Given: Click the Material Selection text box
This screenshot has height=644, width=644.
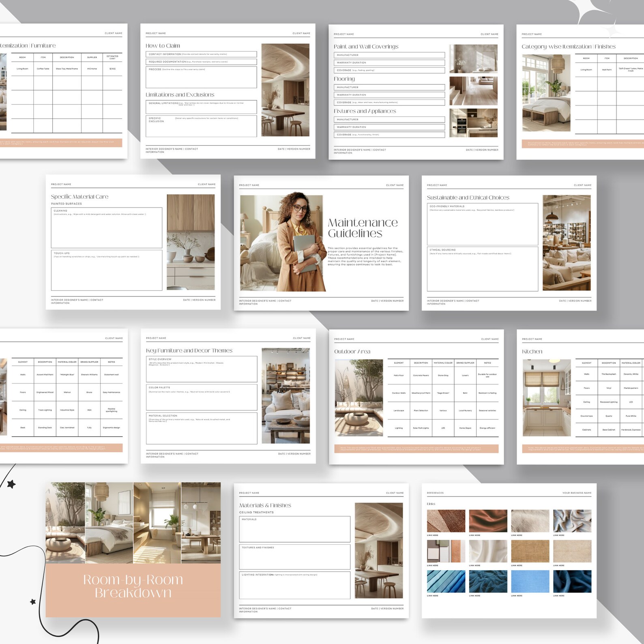Looking at the screenshot, I should [202, 428].
